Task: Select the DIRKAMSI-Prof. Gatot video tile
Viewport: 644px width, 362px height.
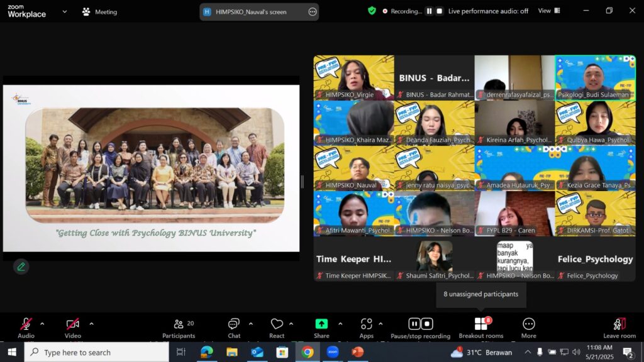Action: pyautogui.click(x=595, y=214)
